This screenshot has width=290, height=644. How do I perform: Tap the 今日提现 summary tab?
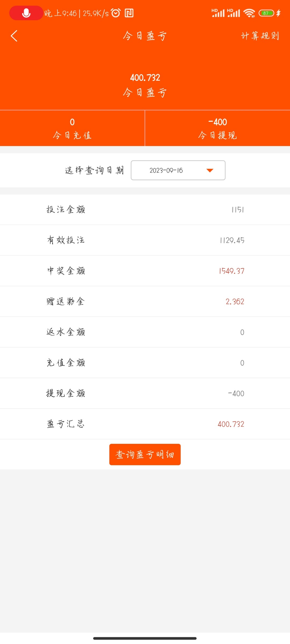click(x=218, y=128)
